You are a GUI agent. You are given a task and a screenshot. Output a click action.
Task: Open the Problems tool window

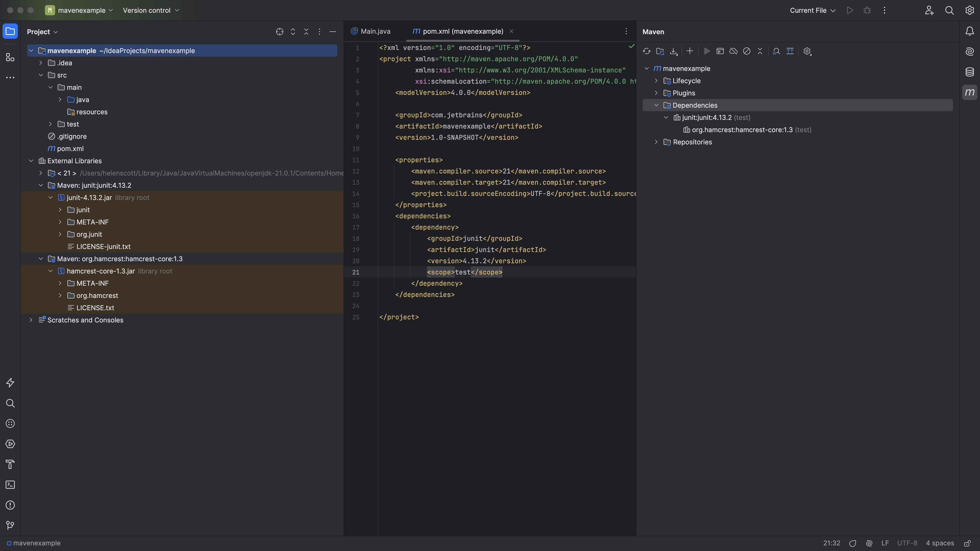point(10,505)
